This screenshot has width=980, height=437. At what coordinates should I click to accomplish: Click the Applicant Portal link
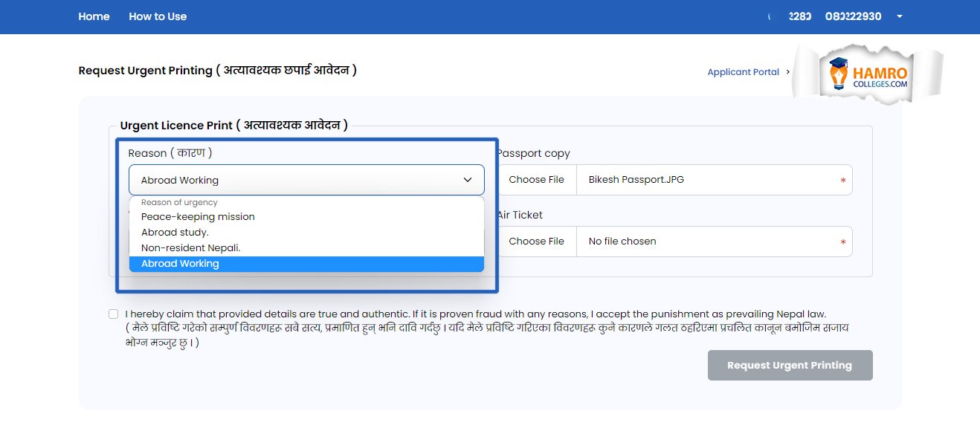[742, 72]
